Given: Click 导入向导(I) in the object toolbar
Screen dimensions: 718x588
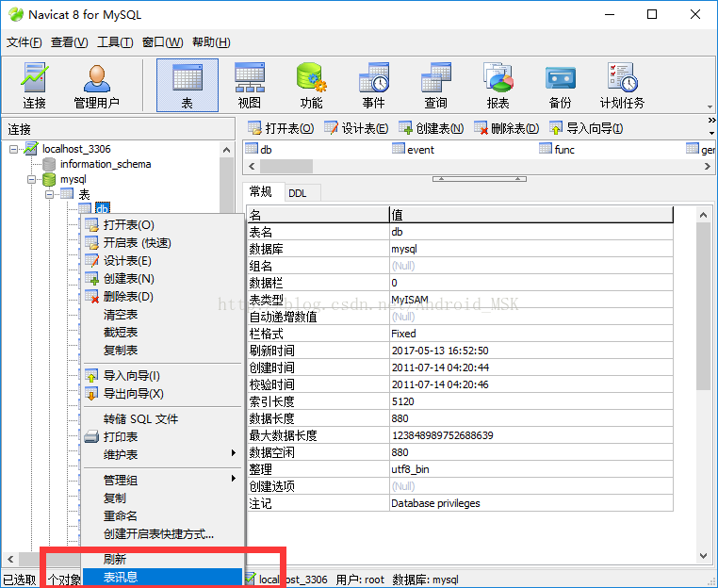Looking at the screenshot, I should coord(586,128).
